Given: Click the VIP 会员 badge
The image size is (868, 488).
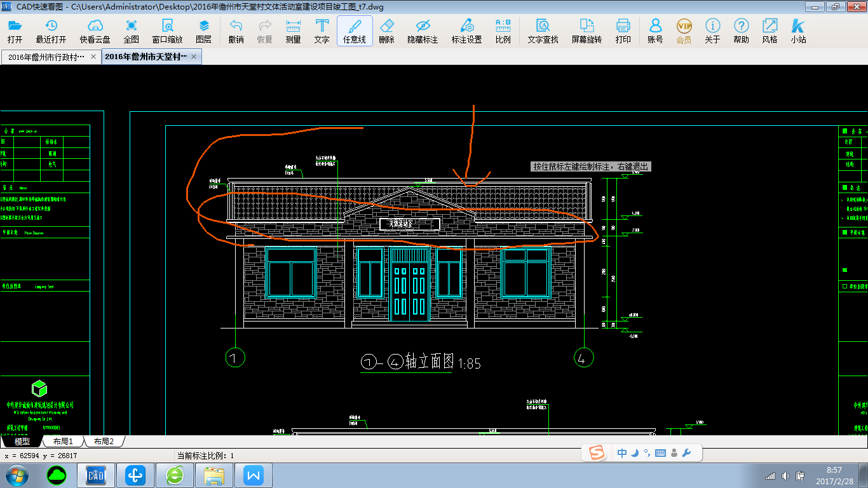Looking at the screenshot, I should coord(684,30).
